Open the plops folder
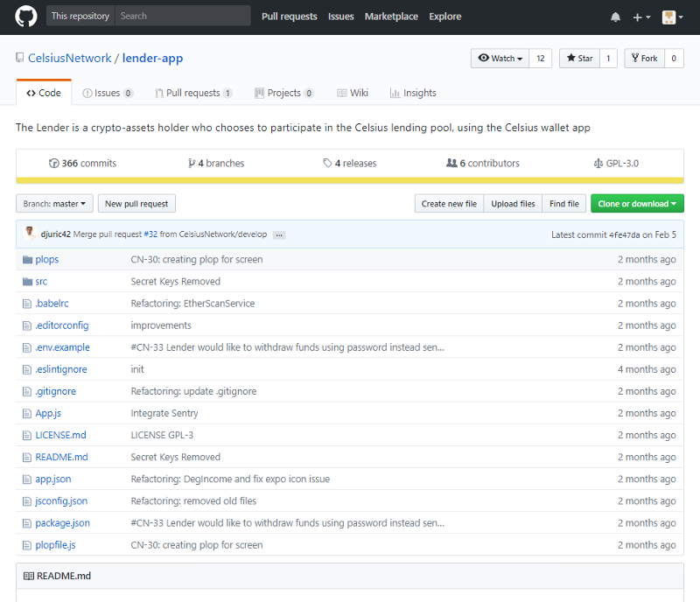The width and height of the screenshot is (700, 602). pos(47,260)
